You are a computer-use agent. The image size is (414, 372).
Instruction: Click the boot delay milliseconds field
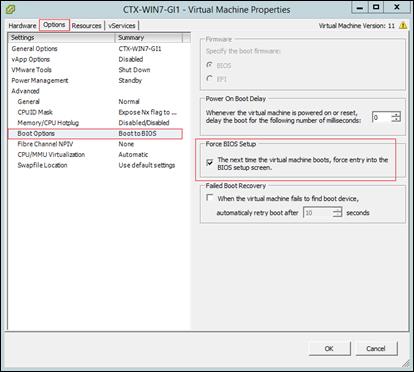381,117
